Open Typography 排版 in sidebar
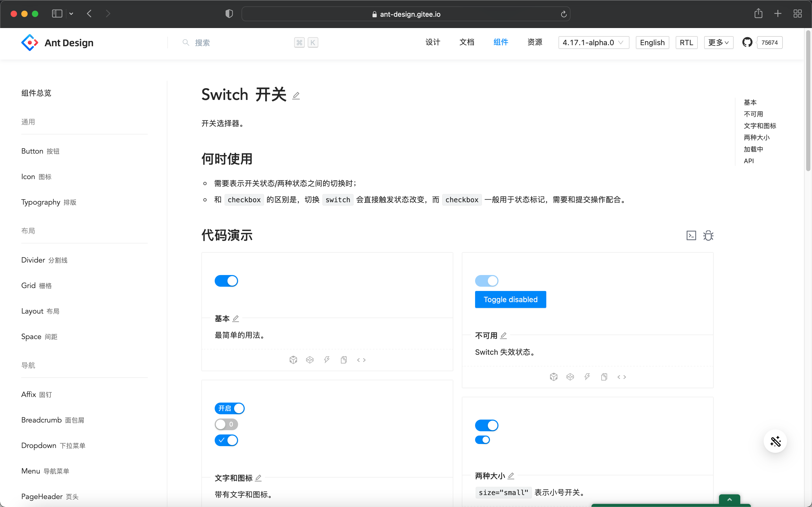Screen dimensions: 812x507 tap(49, 202)
